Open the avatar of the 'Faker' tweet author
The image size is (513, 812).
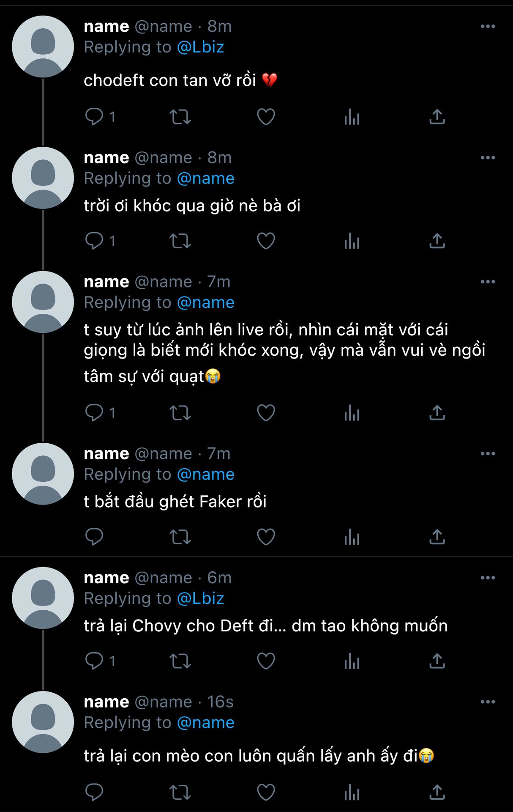[43, 474]
